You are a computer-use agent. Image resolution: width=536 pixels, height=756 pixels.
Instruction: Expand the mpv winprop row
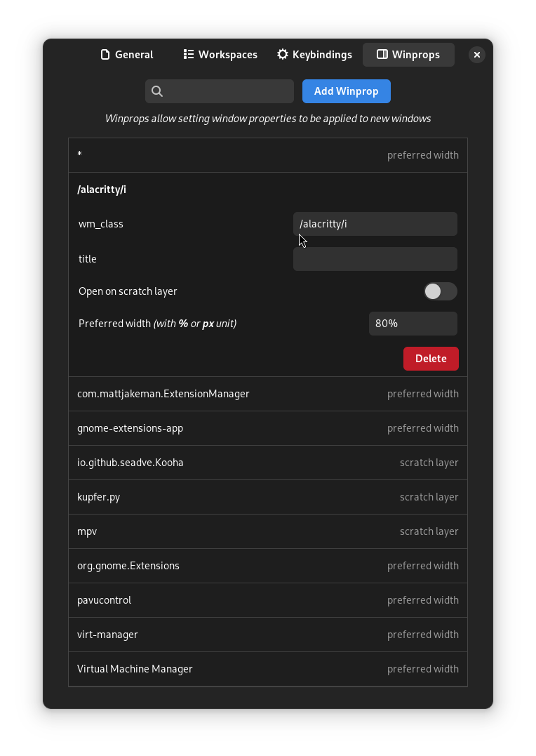pyautogui.click(x=267, y=531)
